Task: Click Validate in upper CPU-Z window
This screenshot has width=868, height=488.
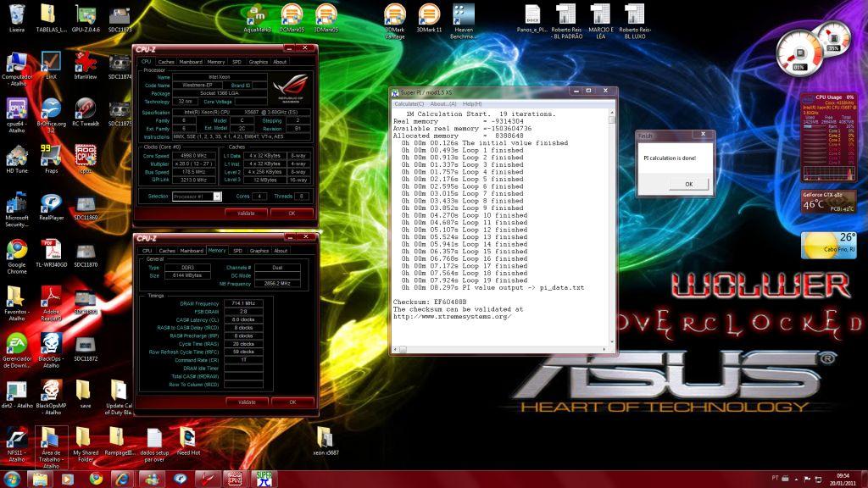Action: pyautogui.click(x=246, y=213)
